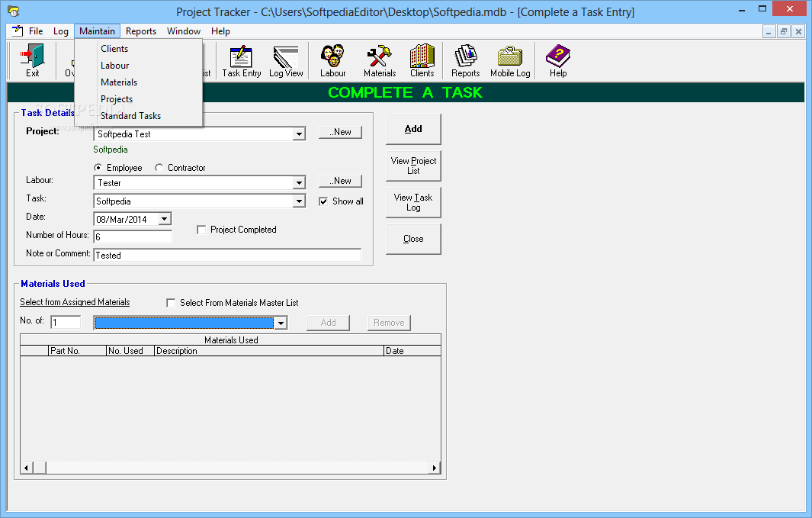Uncheck the Show all checkbox
This screenshot has height=518, width=812.
tap(323, 201)
